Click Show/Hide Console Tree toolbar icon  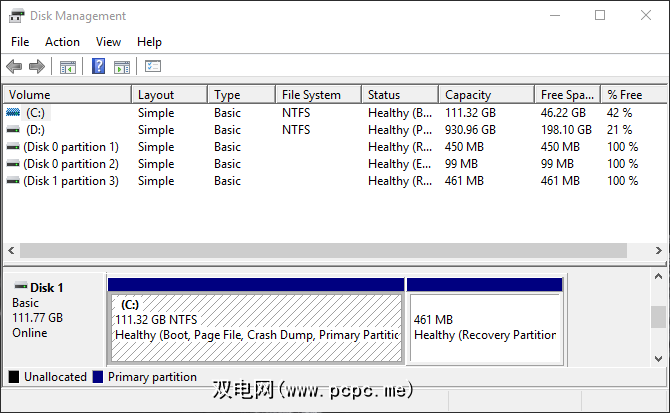tap(67, 67)
